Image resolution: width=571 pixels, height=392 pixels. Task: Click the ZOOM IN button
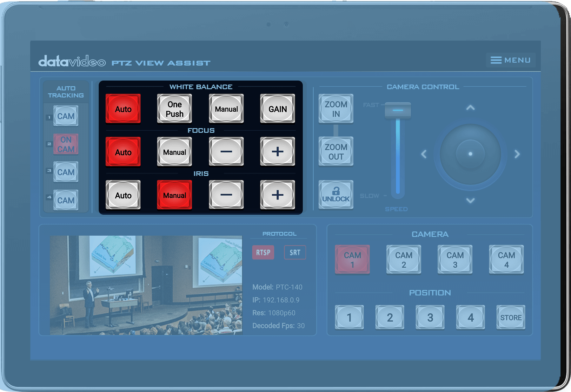click(x=336, y=109)
